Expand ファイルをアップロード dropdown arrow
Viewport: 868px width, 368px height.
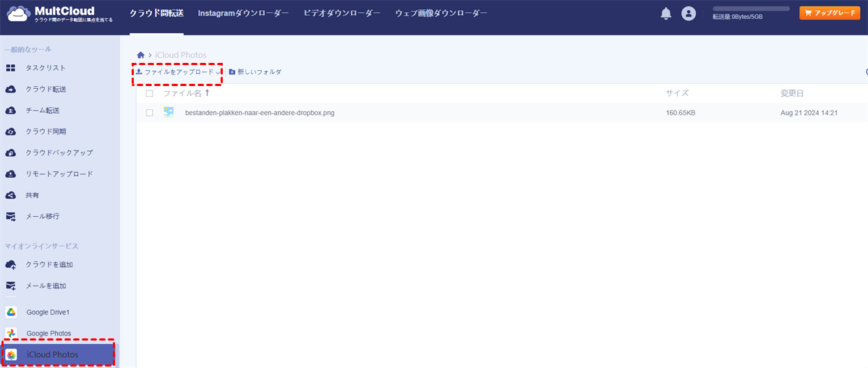click(218, 72)
